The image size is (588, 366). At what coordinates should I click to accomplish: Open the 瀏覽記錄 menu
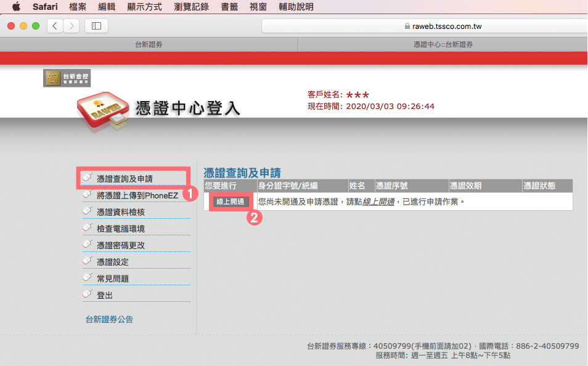(x=191, y=7)
